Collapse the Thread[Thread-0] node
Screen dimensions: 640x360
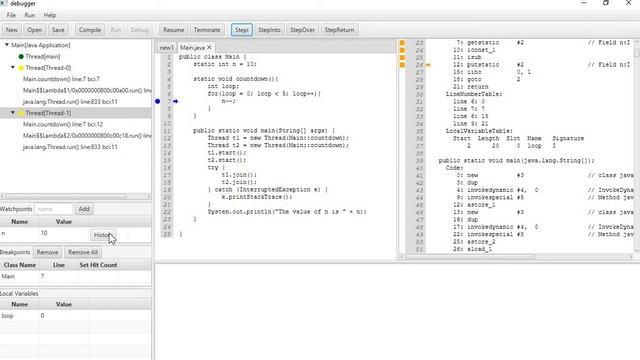tap(13, 67)
